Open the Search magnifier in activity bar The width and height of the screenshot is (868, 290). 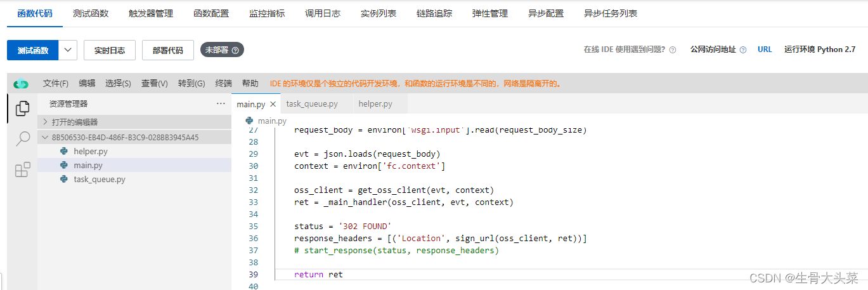coord(22,138)
